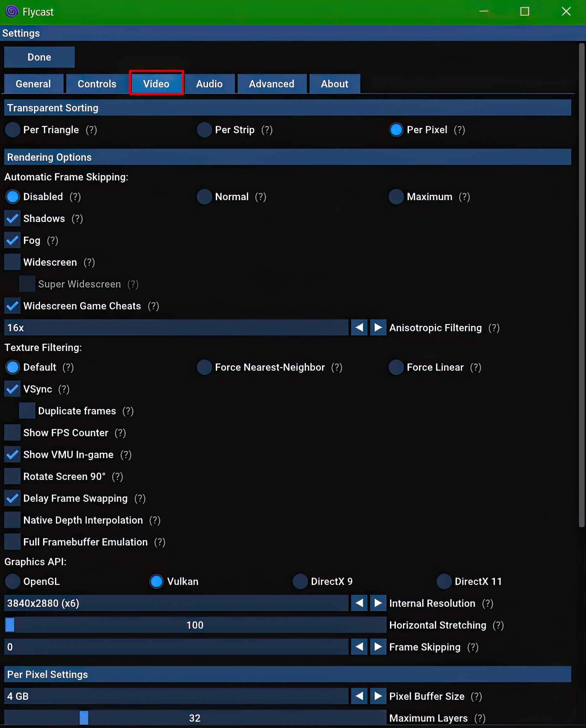This screenshot has width=586, height=728.
Task: Decrease Internal Resolution with left arrow
Action: [x=359, y=603]
